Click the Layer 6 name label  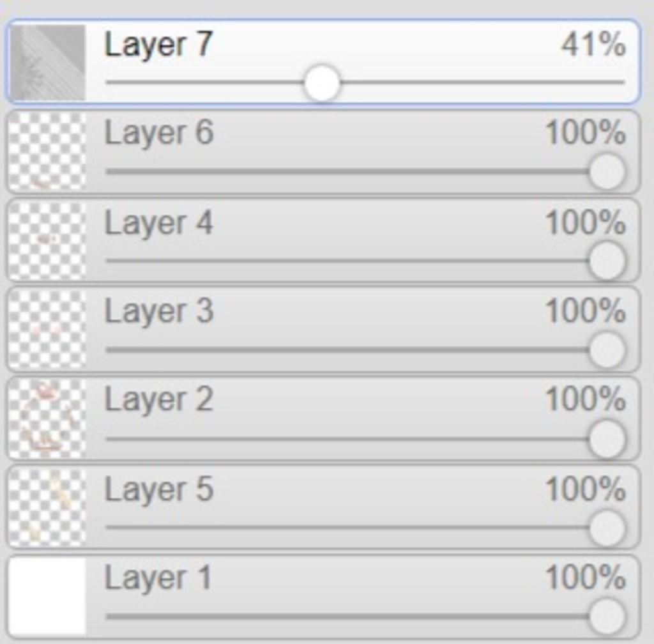159,133
